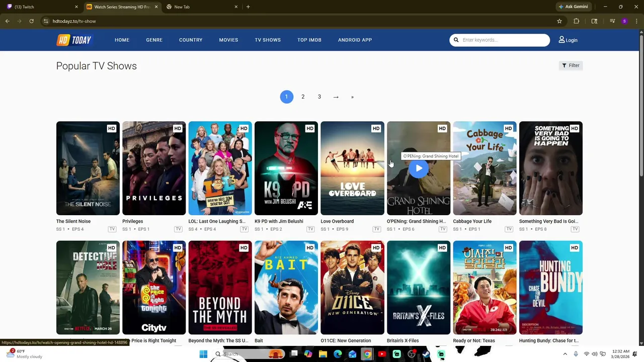Open Outlook from the taskbar
Viewport: 644px width, 362px height.
[352, 354]
